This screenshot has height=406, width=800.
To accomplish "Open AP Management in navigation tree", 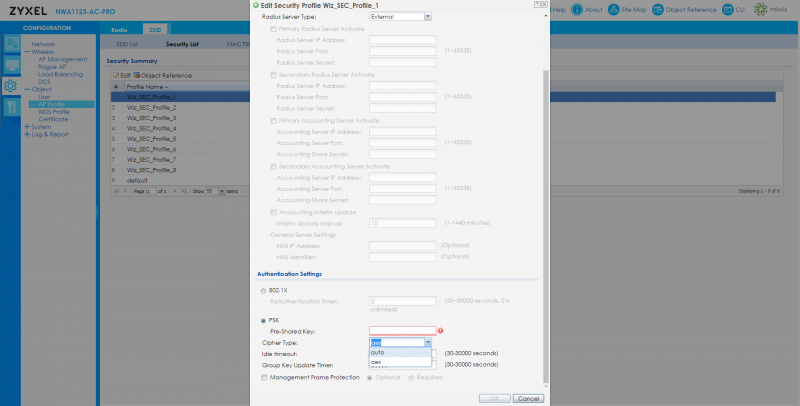I will [x=63, y=60].
